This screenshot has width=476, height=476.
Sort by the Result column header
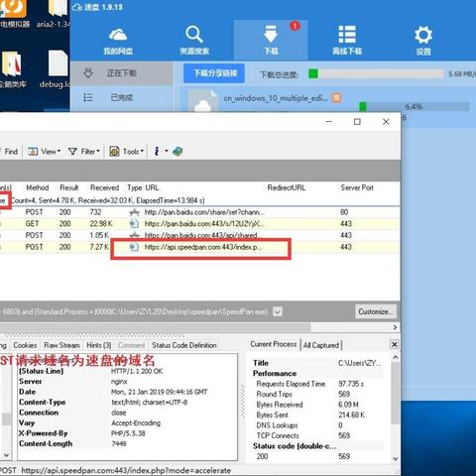[69, 187]
